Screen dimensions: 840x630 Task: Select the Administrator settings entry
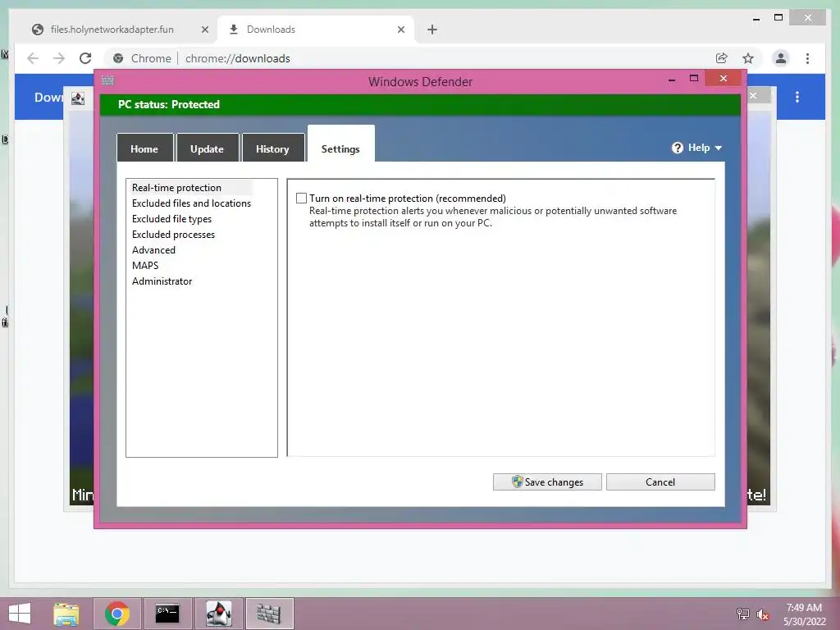162,281
